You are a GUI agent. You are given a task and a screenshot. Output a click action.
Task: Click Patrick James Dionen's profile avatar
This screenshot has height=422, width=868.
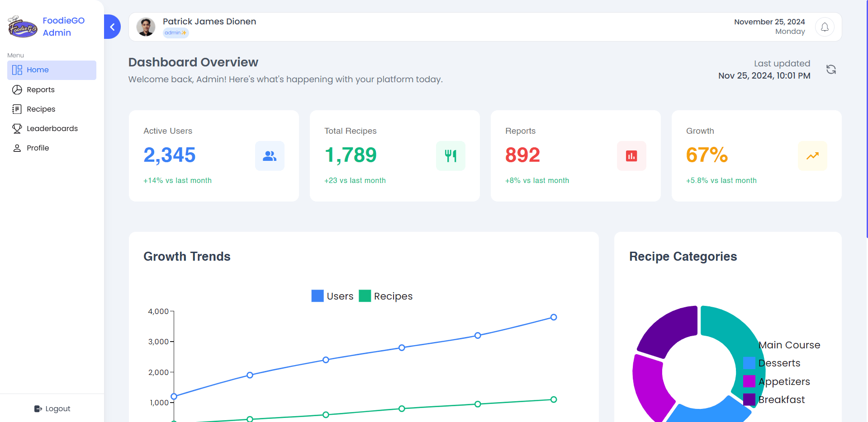[x=146, y=27]
